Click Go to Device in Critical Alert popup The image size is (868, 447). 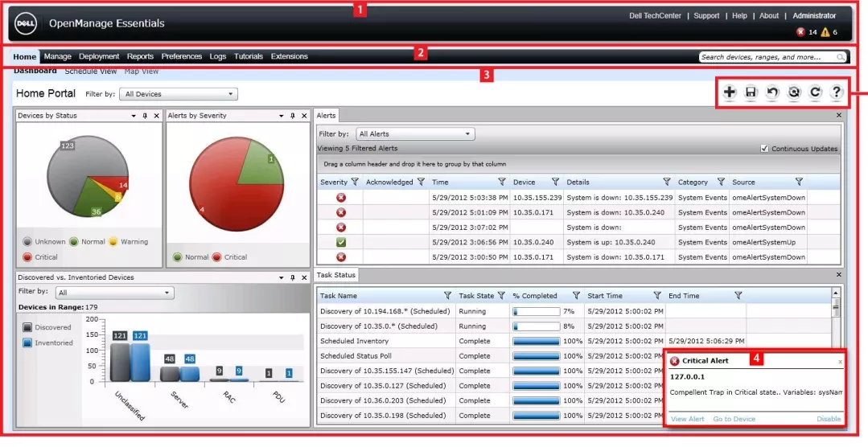734,420
